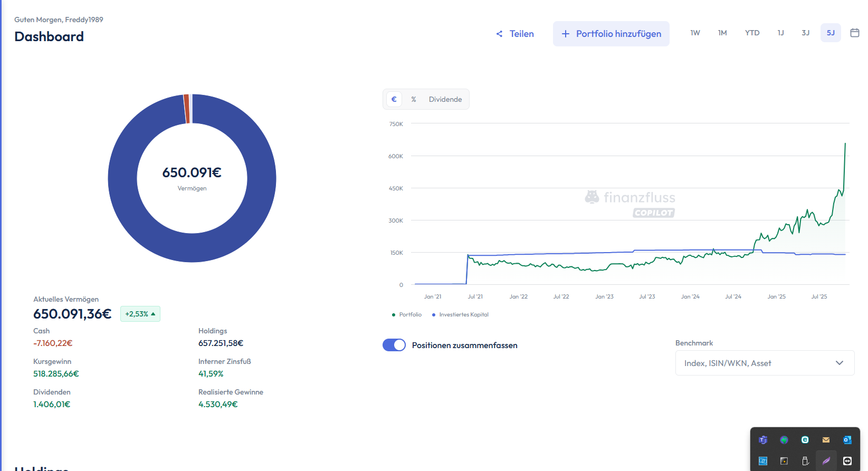Click the Teilen share button
868x471 pixels.
pyautogui.click(x=515, y=34)
